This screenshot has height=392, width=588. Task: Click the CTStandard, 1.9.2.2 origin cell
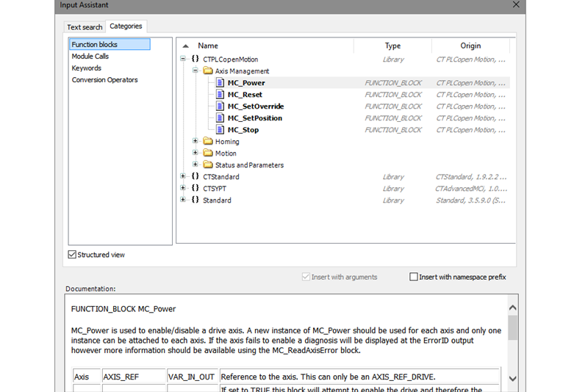[x=471, y=177]
